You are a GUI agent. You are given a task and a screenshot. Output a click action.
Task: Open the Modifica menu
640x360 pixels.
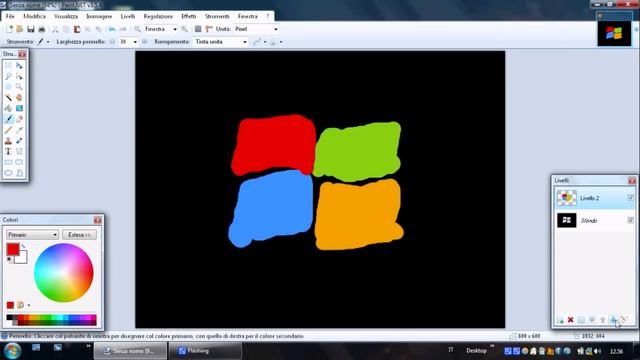point(34,16)
